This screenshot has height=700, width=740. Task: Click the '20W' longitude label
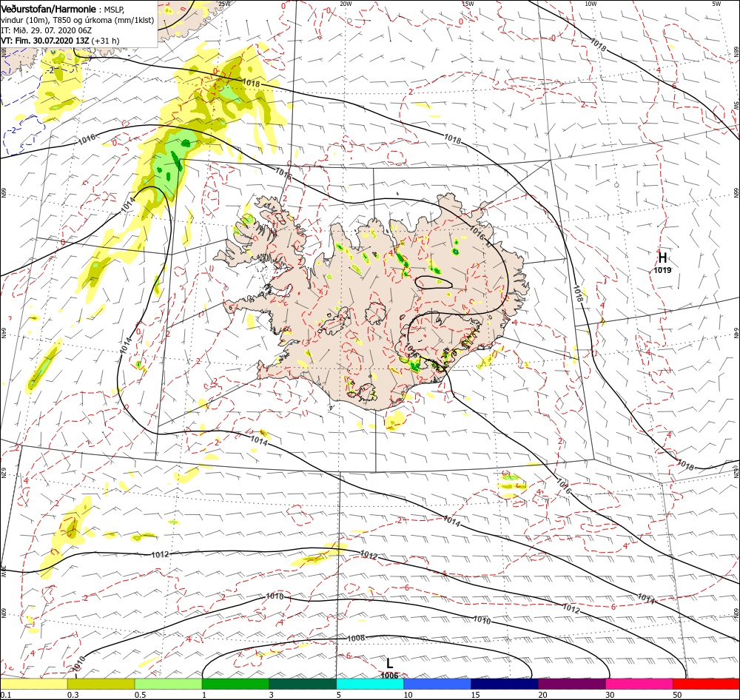346,4
